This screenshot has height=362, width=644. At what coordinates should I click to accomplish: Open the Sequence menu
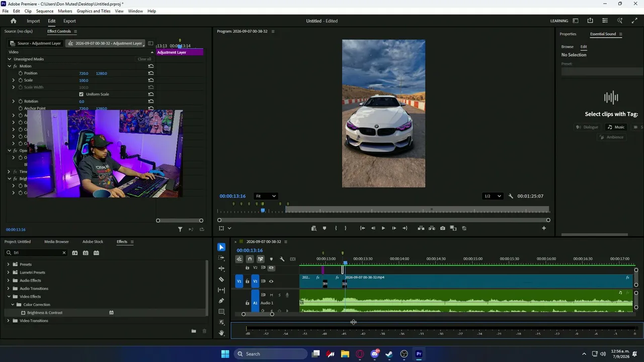click(x=45, y=11)
